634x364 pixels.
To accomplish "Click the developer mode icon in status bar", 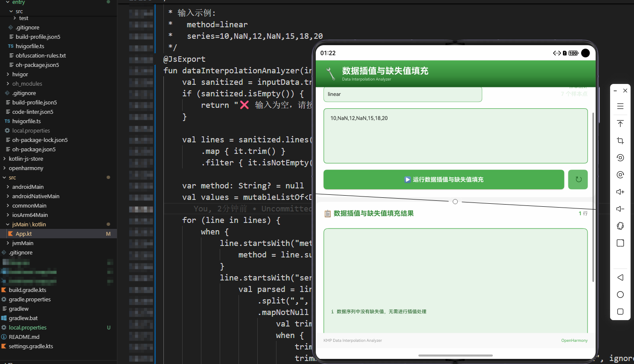I will 557,53.
